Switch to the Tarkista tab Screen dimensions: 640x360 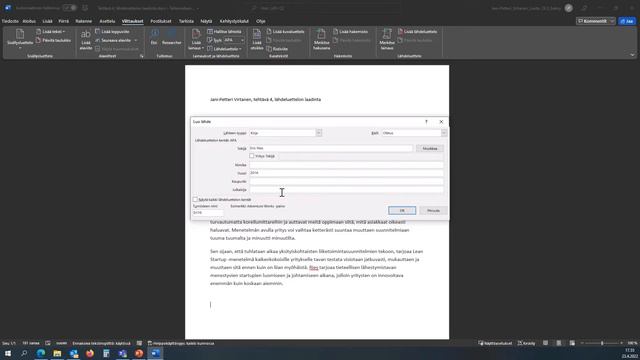pos(186,21)
